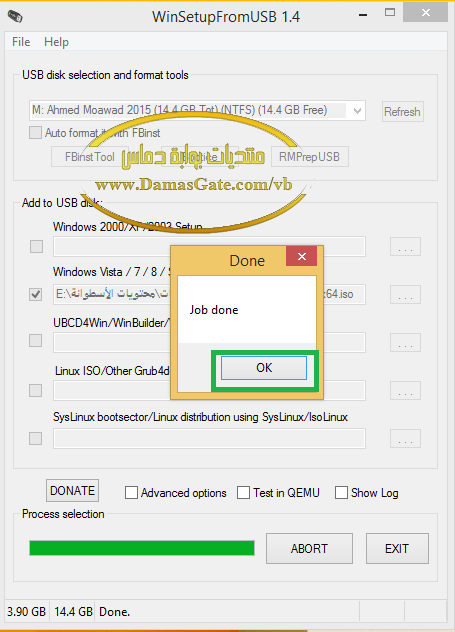The image size is (455, 632).
Task: Open the Help menu
Action: click(x=56, y=42)
